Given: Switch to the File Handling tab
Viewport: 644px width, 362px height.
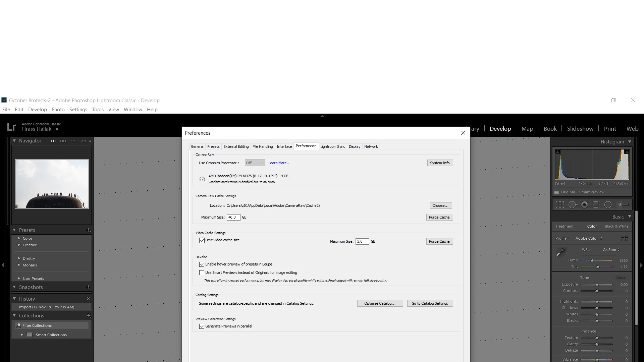Looking at the screenshot, I should (x=262, y=146).
